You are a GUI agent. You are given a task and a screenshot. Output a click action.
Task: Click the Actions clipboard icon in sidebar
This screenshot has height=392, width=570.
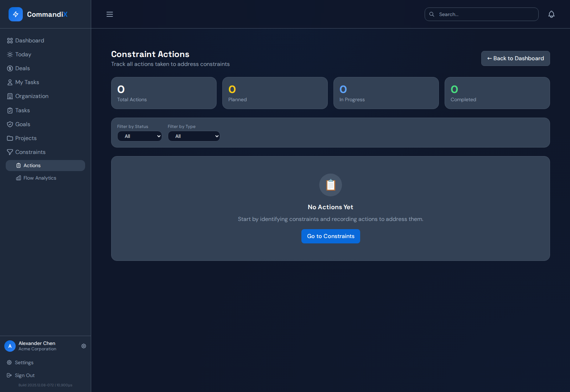pos(19,165)
